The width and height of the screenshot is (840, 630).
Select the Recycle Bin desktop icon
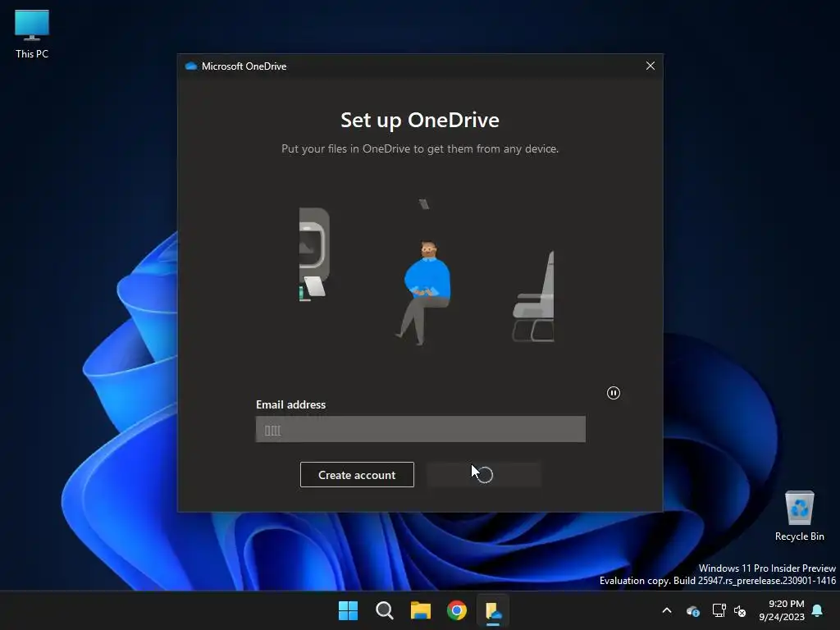pos(799,516)
